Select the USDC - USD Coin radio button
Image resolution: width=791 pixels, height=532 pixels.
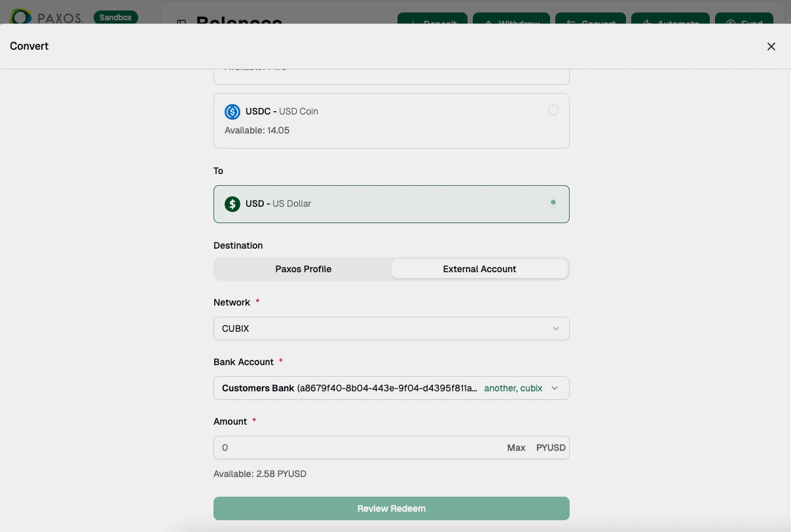tap(553, 110)
